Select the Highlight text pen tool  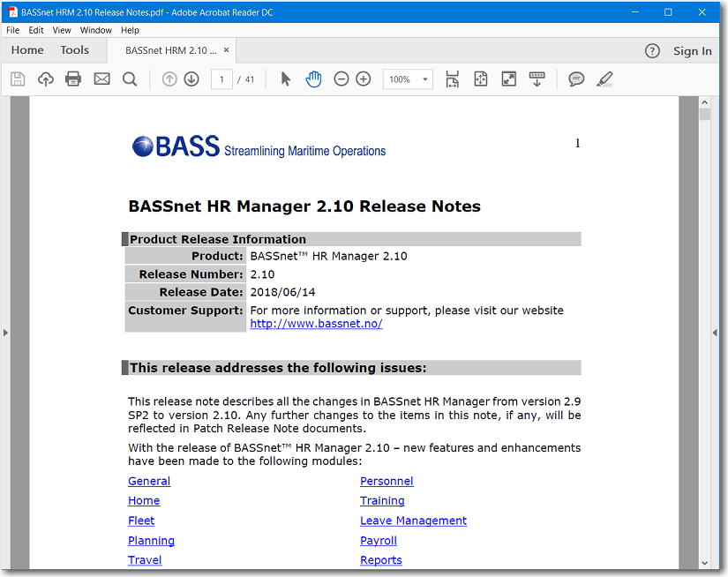[604, 79]
